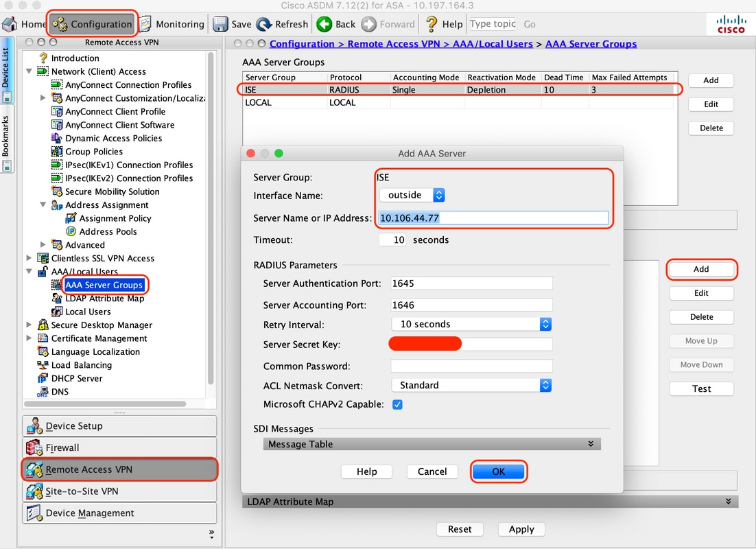Screen dimensions: 756x549
Task: Switch to Firewall section
Action: coord(119,447)
